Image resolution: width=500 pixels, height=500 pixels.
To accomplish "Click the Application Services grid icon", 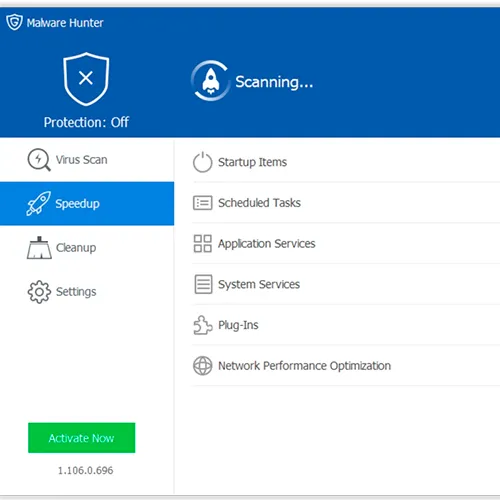I will (x=203, y=243).
